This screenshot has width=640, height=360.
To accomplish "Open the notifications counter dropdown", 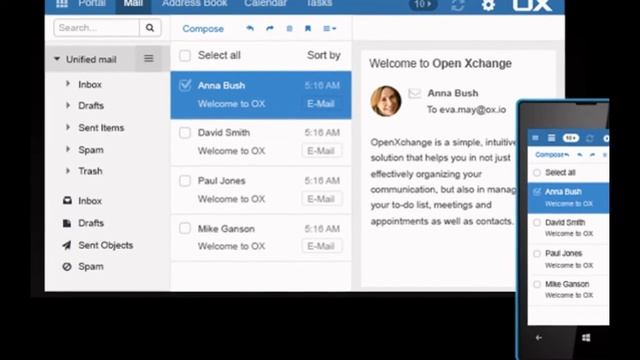I will click(x=423, y=4).
